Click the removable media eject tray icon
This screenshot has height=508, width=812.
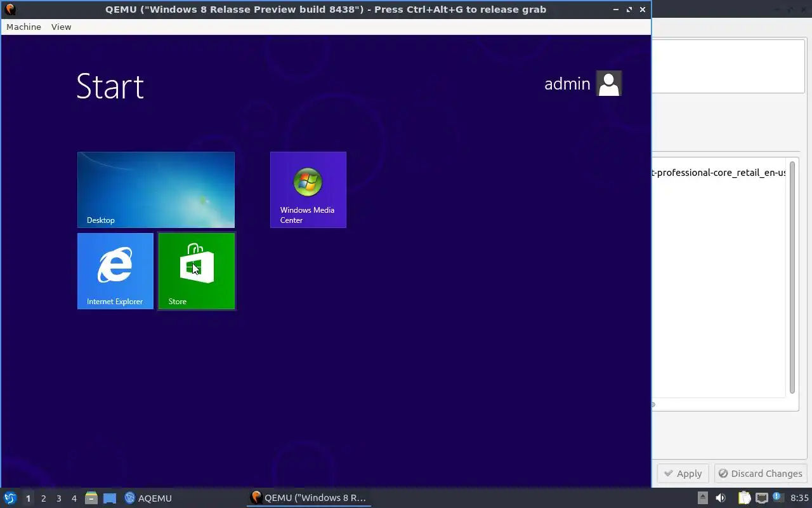pos(702,498)
